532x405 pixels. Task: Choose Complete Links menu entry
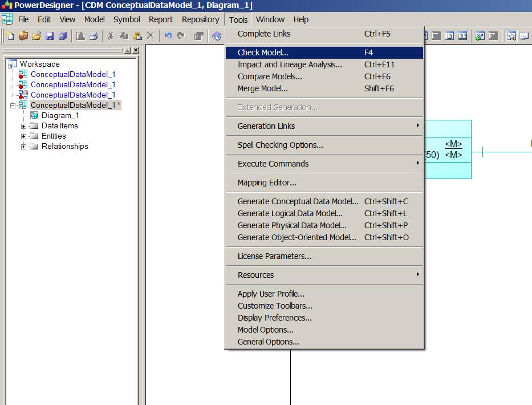324,34
